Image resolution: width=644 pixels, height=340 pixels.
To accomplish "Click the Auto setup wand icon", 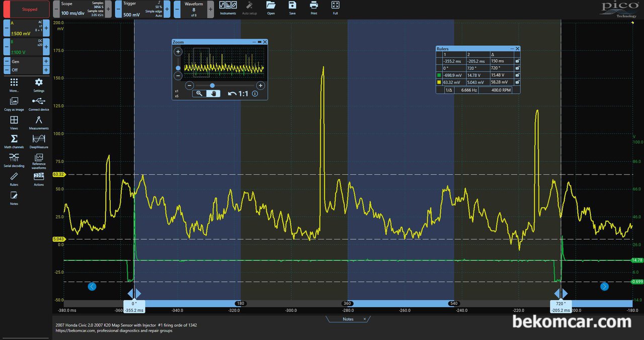I will 249,8.
